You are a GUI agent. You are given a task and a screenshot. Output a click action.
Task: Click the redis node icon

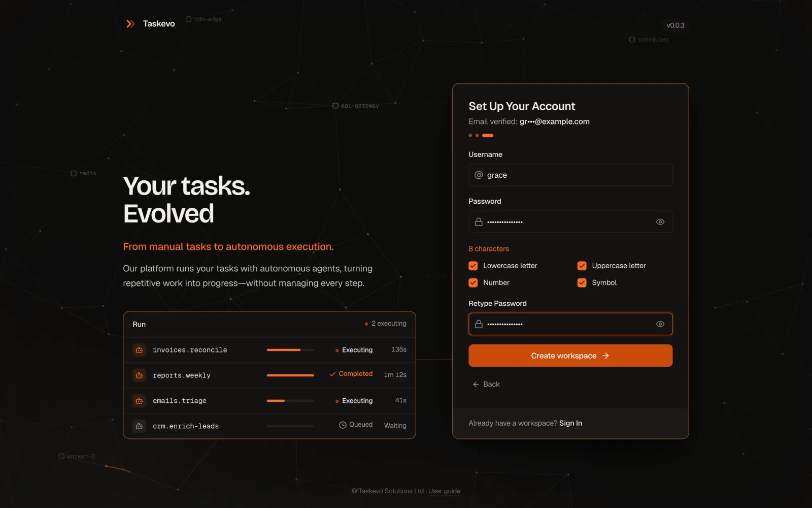pos(74,173)
